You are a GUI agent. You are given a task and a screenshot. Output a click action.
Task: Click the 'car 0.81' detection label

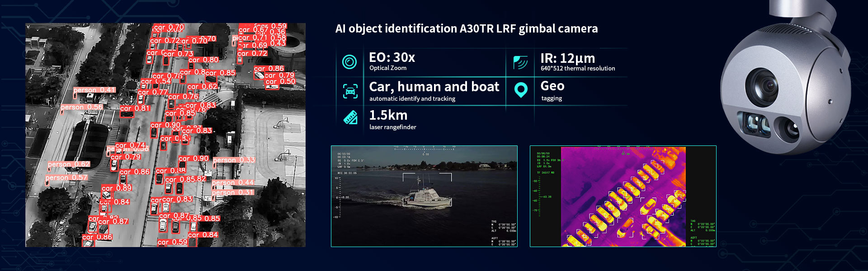pos(135,108)
